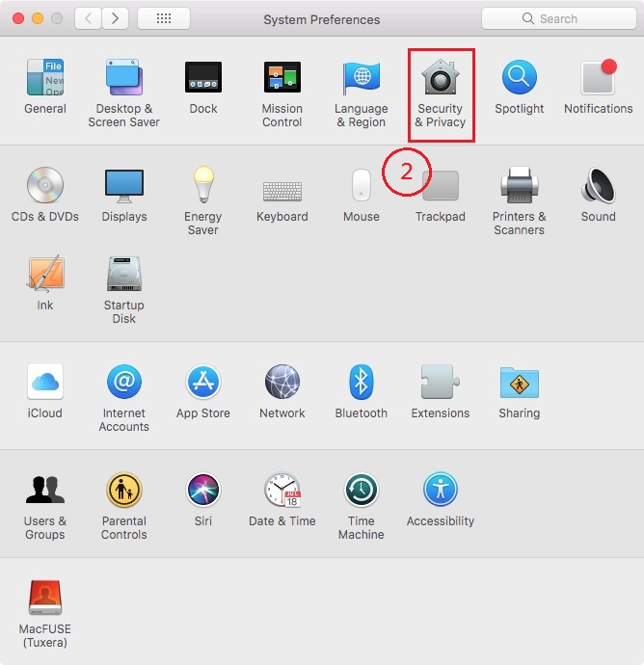This screenshot has height=665, width=644.
Task: Close the System Preferences window
Action: click(x=17, y=18)
